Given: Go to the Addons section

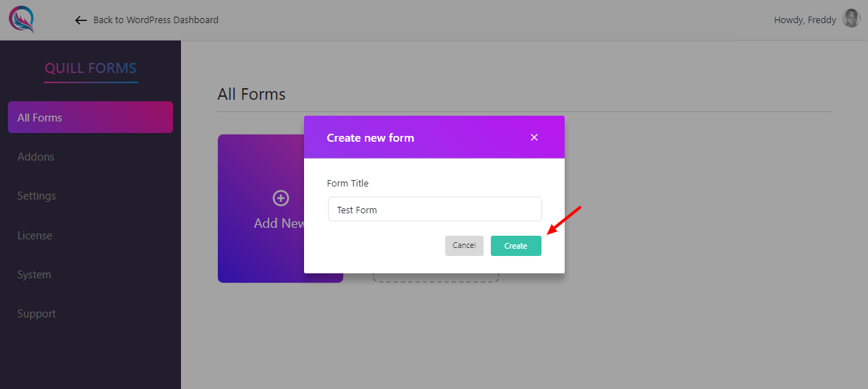Looking at the screenshot, I should pyautogui.click(x=36, y=157).
